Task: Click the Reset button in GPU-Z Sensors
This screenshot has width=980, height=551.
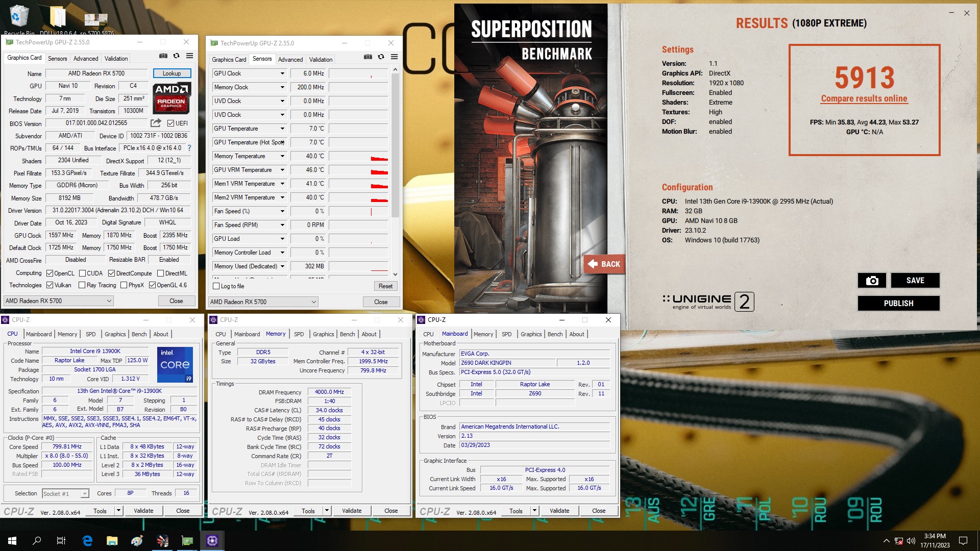Action: pyautogui.click(x=385, y=286)
